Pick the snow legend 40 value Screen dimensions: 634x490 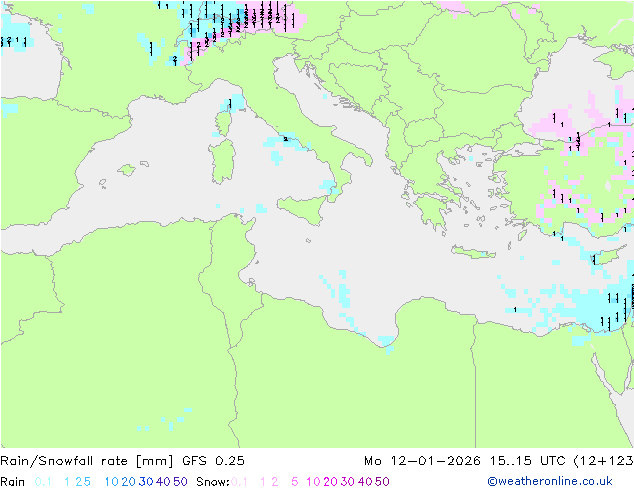(x=365, y=482)
